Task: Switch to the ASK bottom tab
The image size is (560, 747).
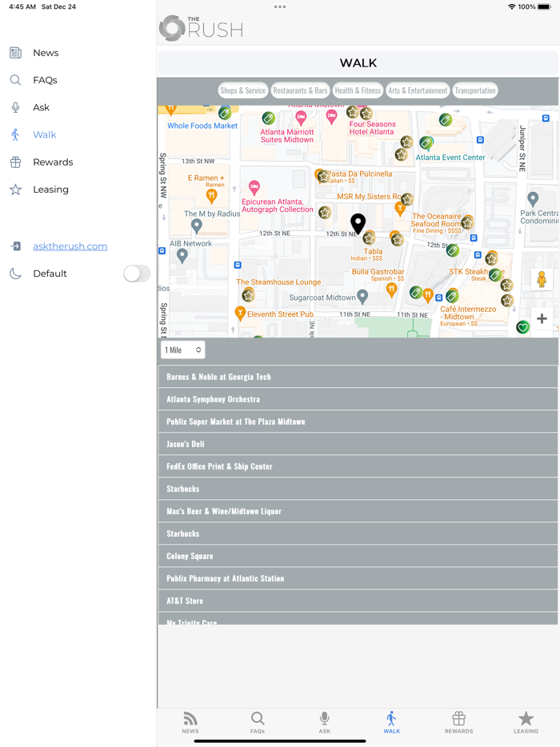Action: 325,722
